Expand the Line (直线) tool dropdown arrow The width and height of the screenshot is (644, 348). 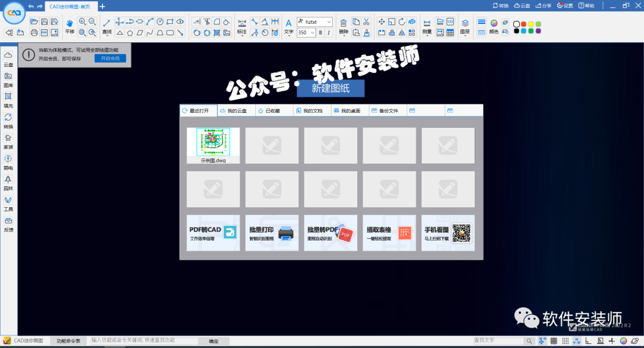click(x=107, y=36)
